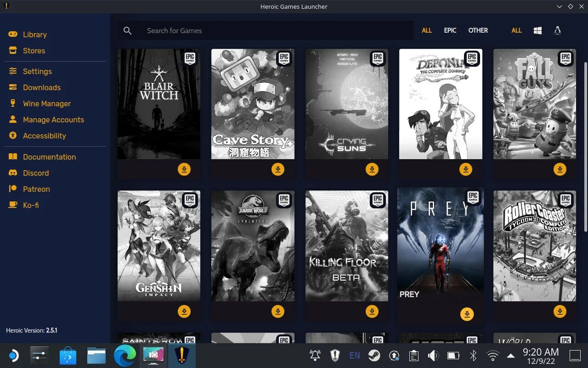Click the Discord logo icon

pos(13,173)
